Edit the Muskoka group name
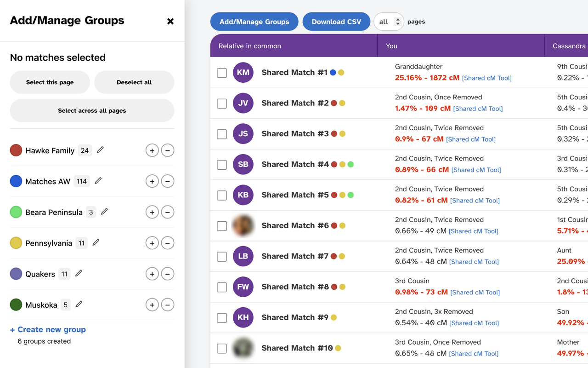Image resolution: width=588 pixels, height=368 pixels. point(79,304)
